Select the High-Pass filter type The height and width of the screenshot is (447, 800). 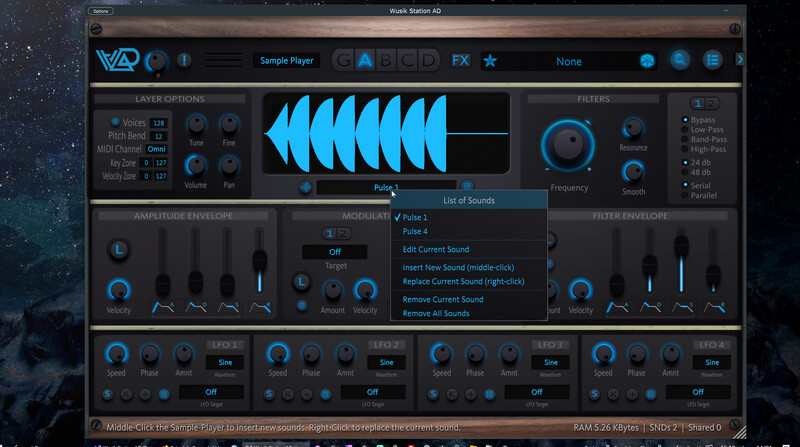[x=685, y=149]
